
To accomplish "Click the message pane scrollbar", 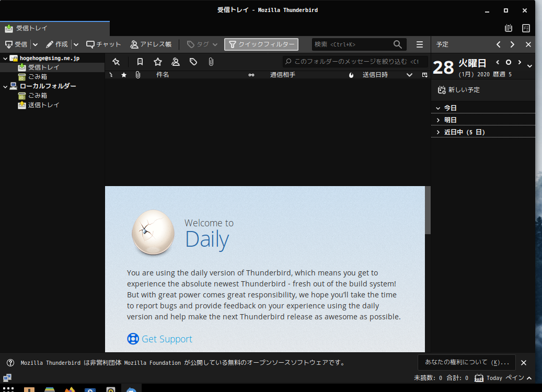I will [x=428, y=210].
